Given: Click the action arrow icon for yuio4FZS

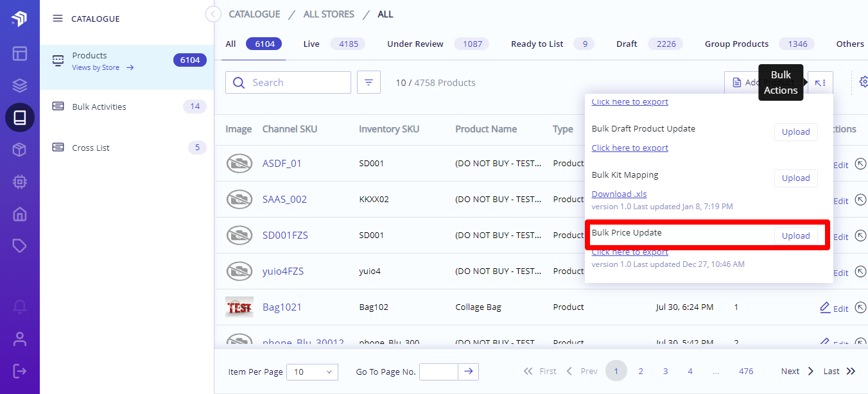Looking at the screenshot, I should click(x=861, y=272).
